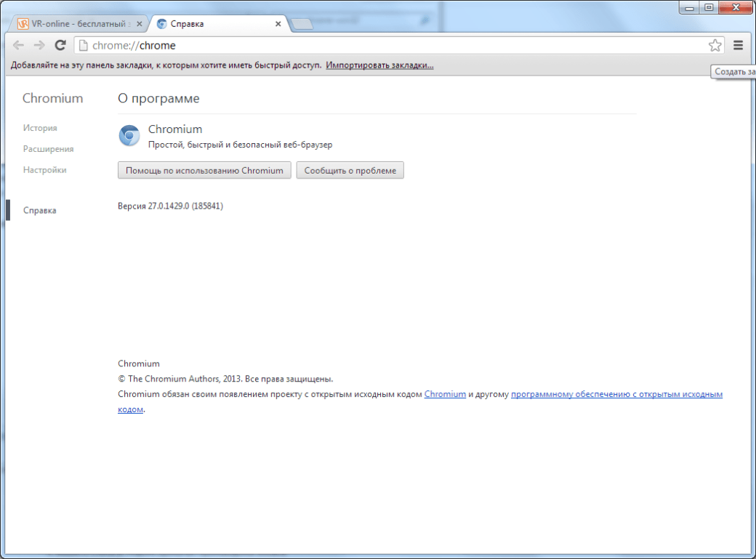Open История in the sidebar
The height and width of the screenshot is (559, 756).
40,128
